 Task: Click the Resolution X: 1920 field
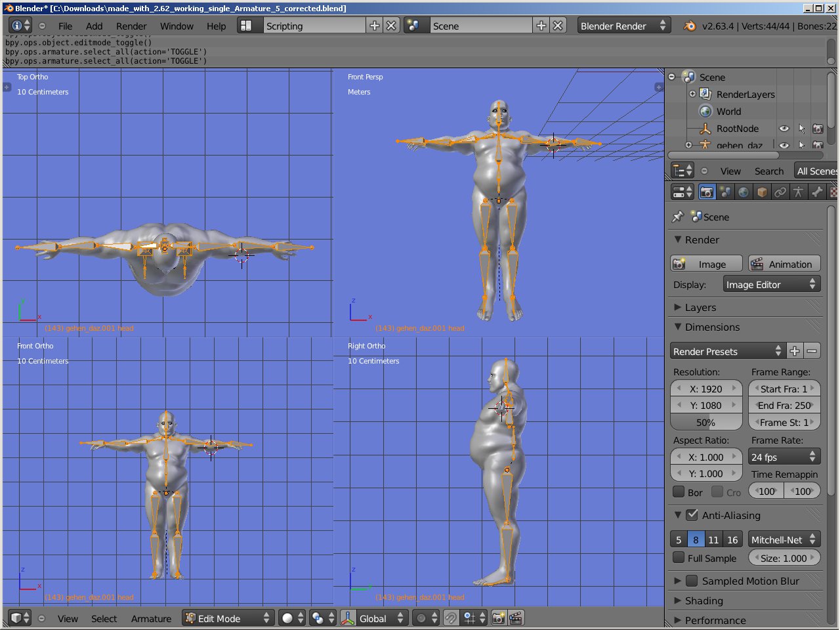click(x=706, y=388)
